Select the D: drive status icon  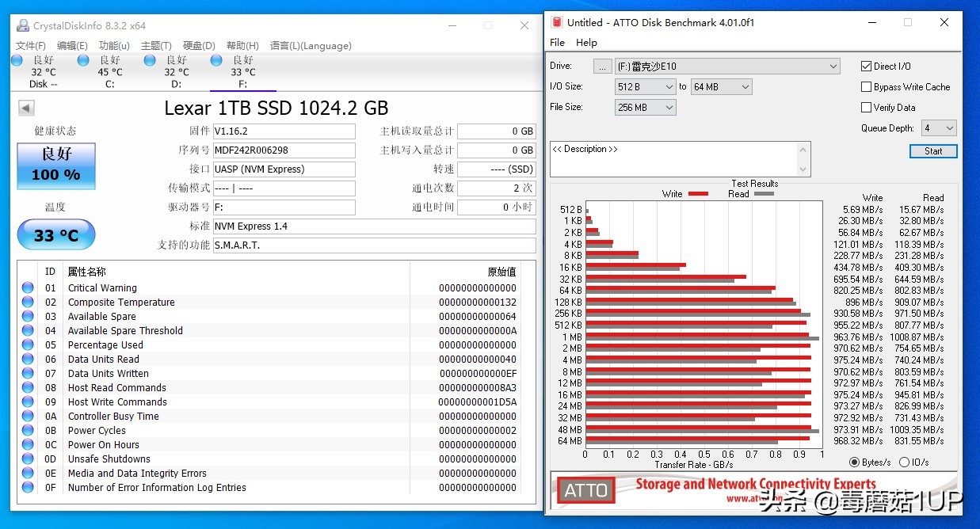[x=150, y=60]
